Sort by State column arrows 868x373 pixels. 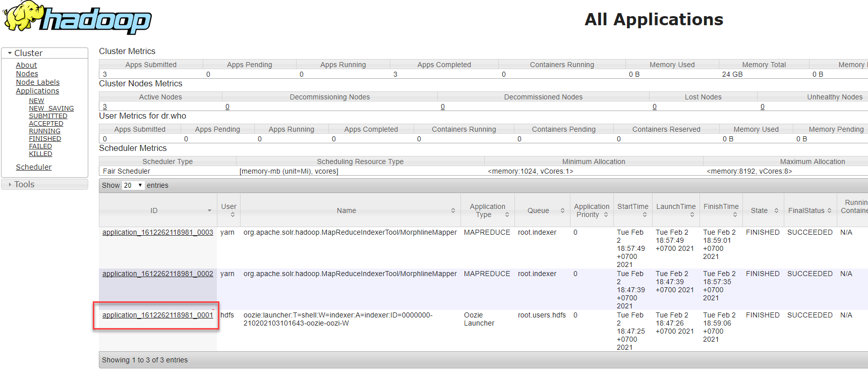pos(776,210)
